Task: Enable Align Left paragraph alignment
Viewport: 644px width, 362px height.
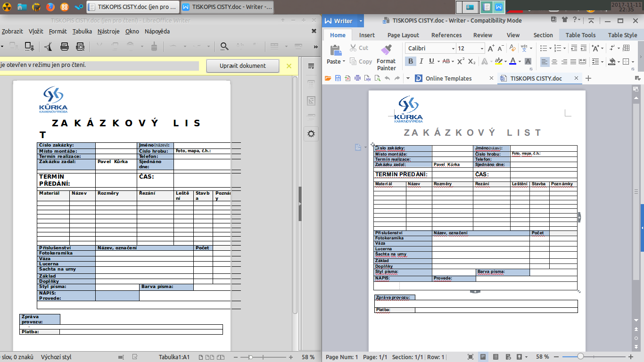Action: point(545,62)
